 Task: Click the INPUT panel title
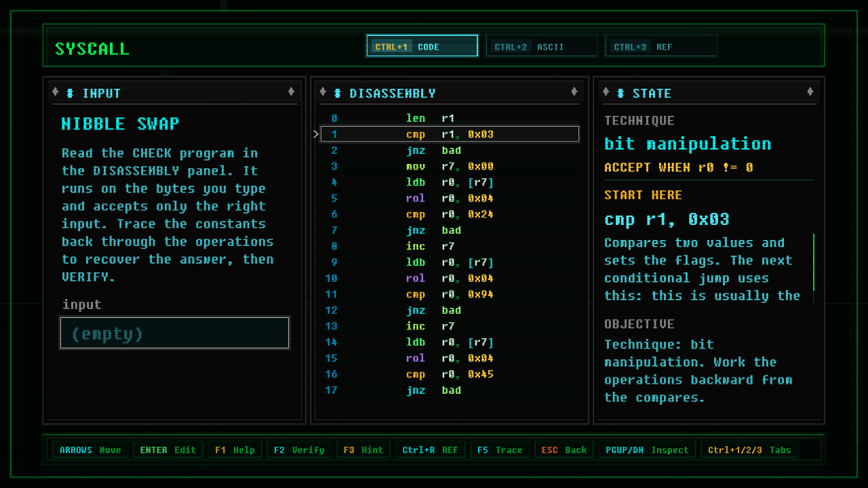(102, 94)
